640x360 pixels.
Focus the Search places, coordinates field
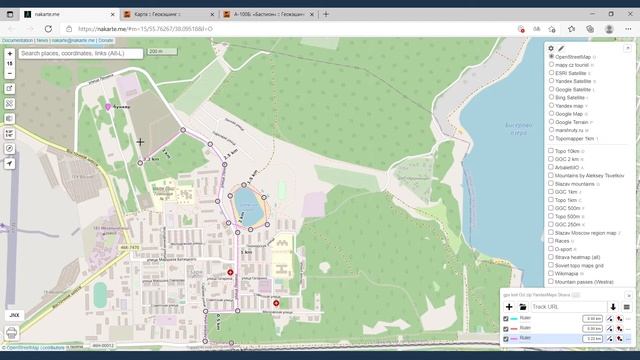point(81,53)
